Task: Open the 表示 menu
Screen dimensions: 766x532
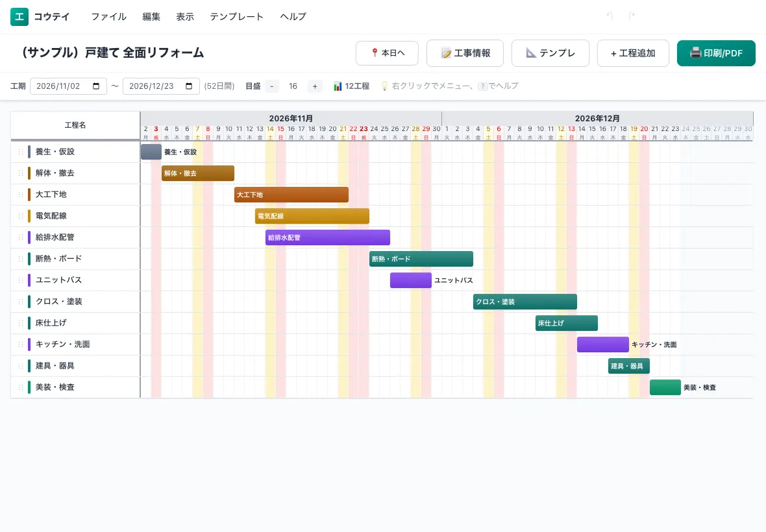Action: point(185,17)
